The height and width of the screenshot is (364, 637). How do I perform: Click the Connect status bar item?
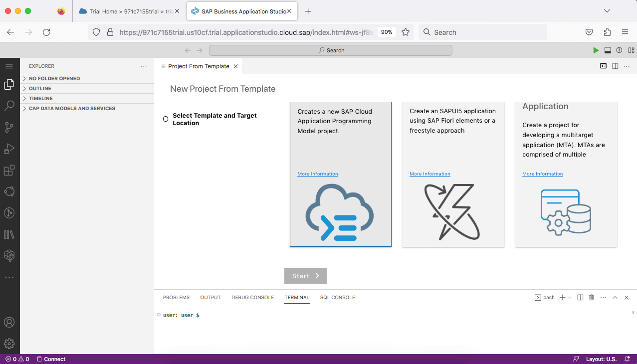pos(51,359)
